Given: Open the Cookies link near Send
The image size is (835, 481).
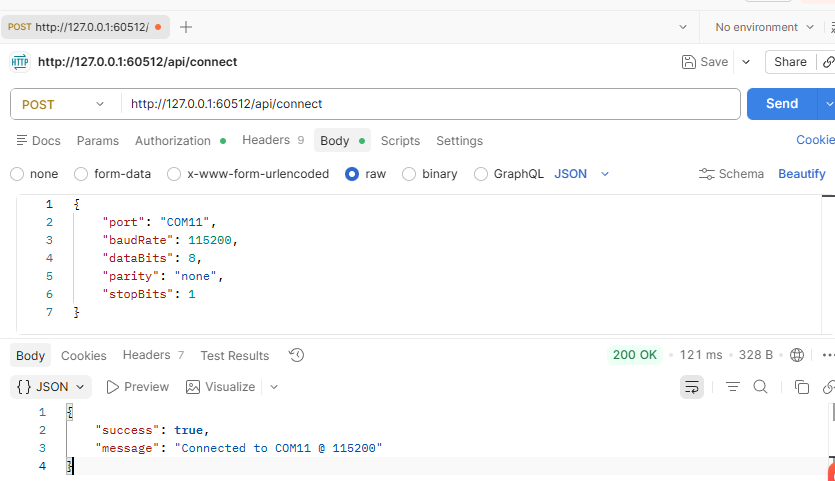Looking at the screenshot, I should coord(815,140).
